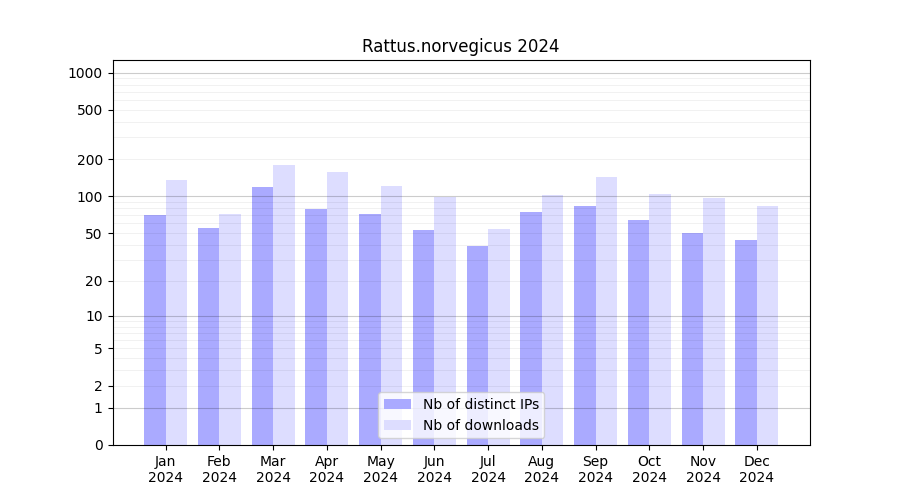The image size is (900, 500).
Task: Click the 'Nb of downloads' legend swatch
Action: click(397, 425)
